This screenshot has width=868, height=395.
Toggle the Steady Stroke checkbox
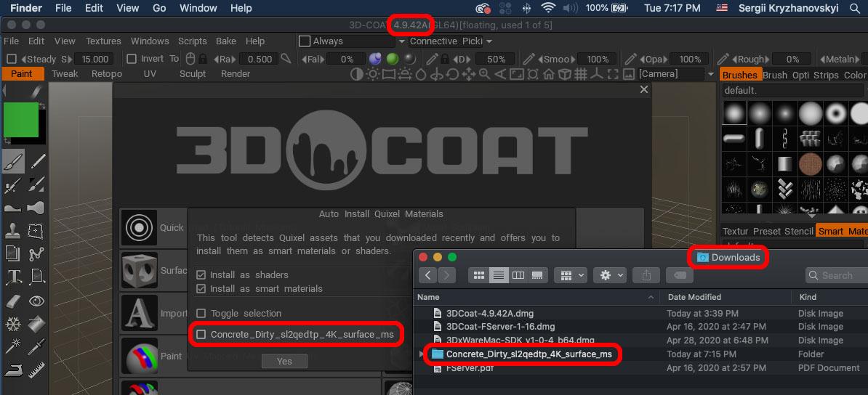pyautogui.click(x=10, y=59)
